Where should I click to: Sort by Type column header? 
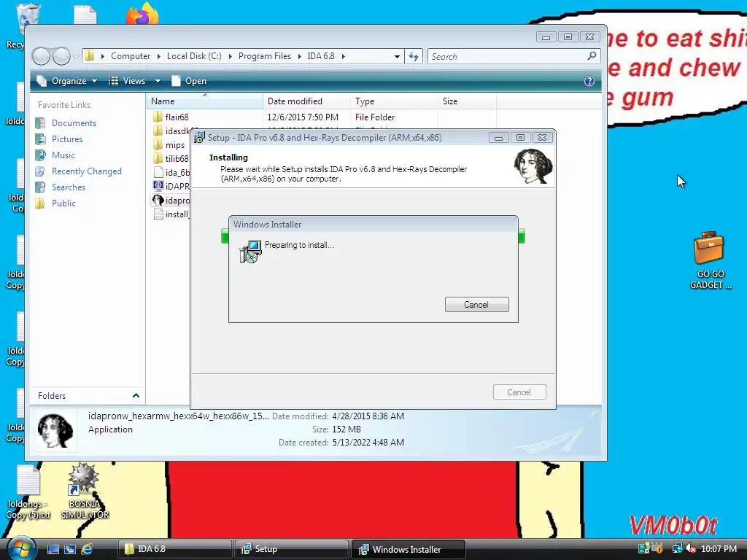point(395,101)
